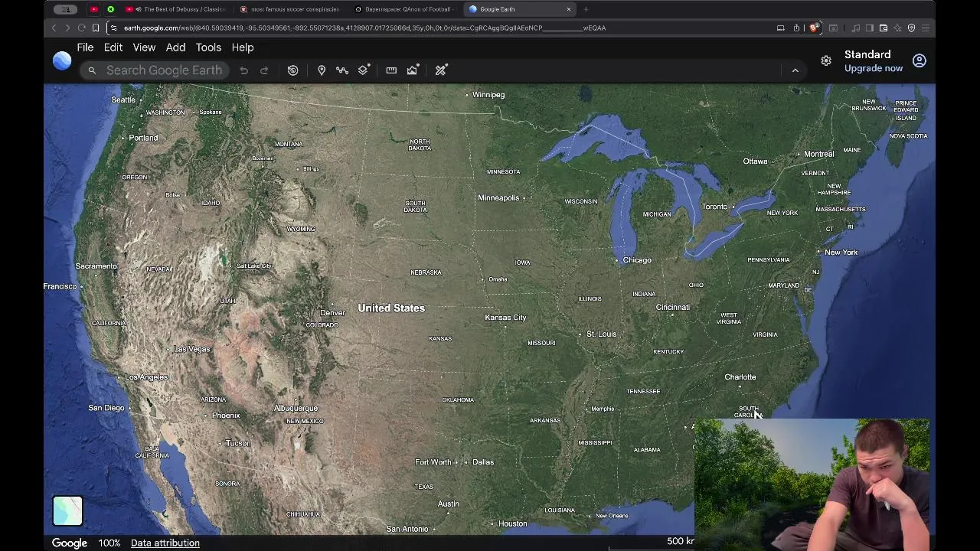Open Brave Wallet icon

[x=884, y=28]
